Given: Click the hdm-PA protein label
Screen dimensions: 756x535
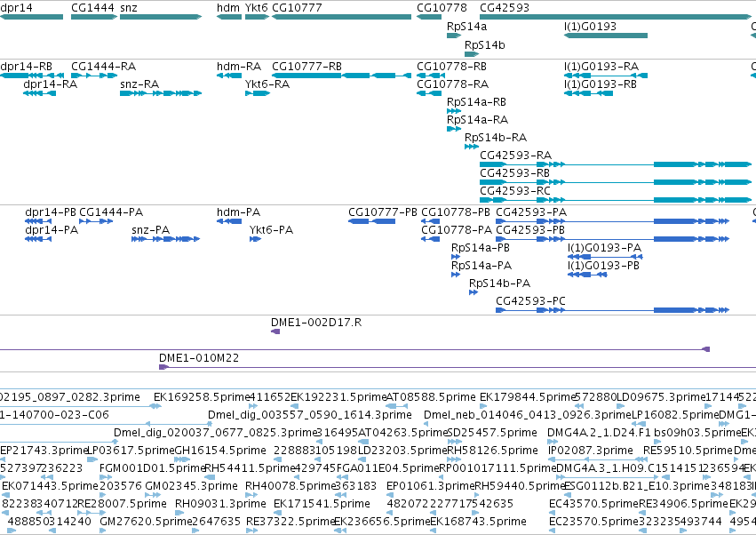Looking at the screenshot, I should coord(238,212).
